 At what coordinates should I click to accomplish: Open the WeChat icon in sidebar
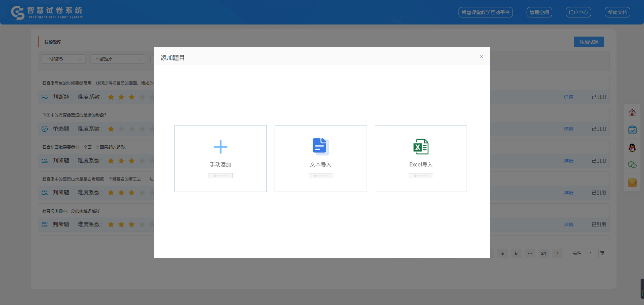[632, 165]
